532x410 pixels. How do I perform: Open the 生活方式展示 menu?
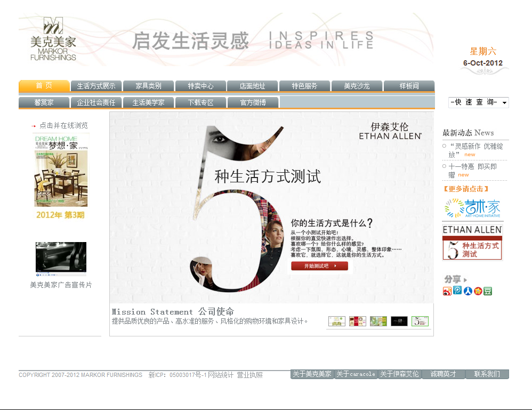pyautogui.click(x=96, y=86)
